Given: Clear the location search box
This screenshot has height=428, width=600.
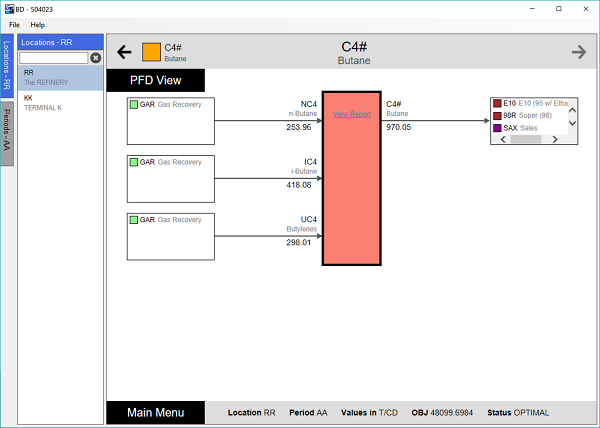Looking at the screenshot, I should [96, 58].
